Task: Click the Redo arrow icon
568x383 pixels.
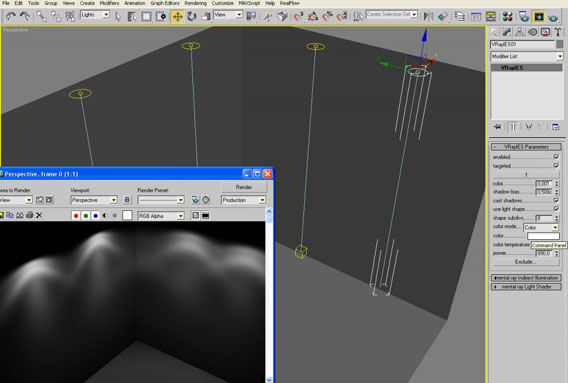Action: click(24, 16)
